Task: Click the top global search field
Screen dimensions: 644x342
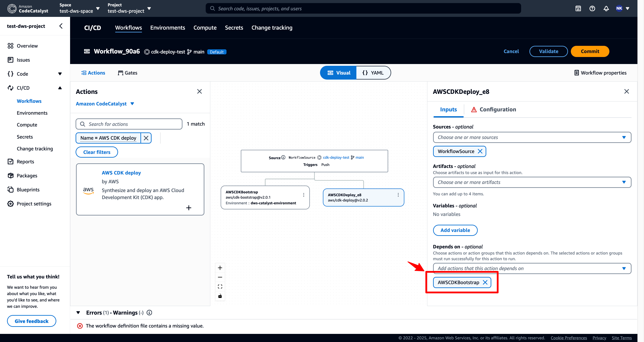Action: (363, 9)
